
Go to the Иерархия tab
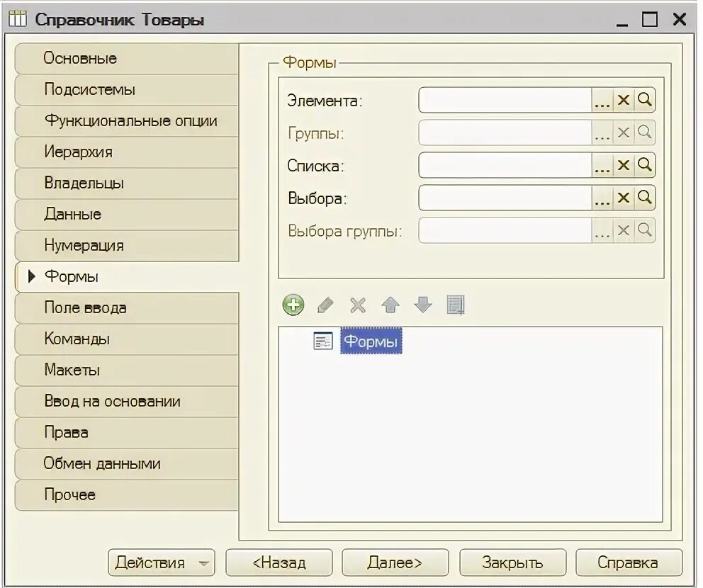click(127, 152)
